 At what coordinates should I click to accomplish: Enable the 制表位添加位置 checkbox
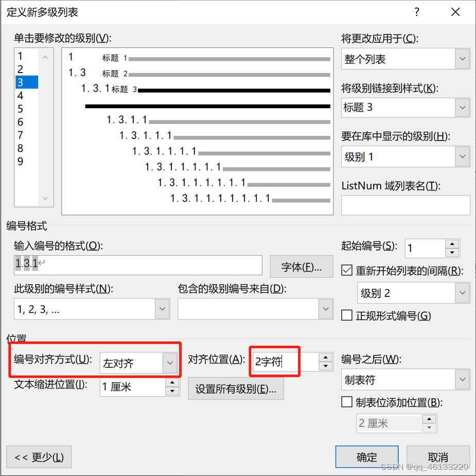click(x=347, y=402)
